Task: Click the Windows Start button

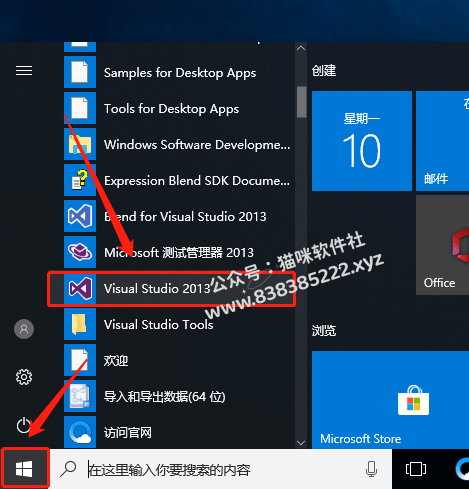Action: point(24,469)
